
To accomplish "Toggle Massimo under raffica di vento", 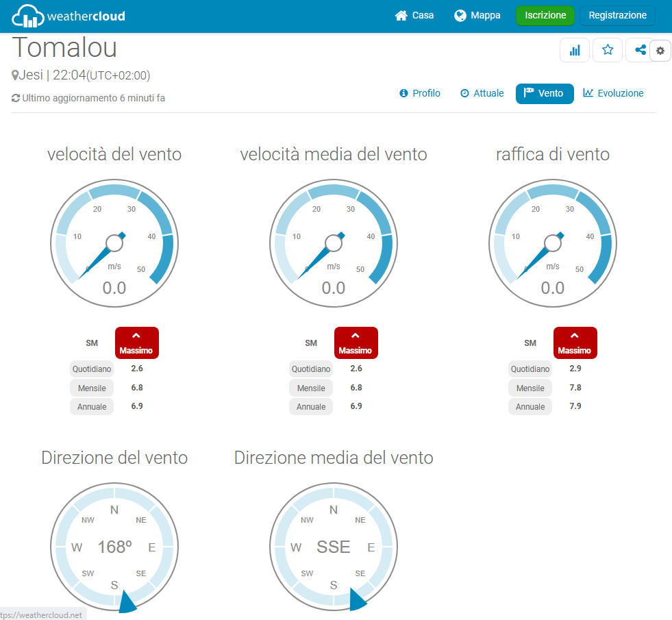I will pyautogui.click(x=575, y=343).
